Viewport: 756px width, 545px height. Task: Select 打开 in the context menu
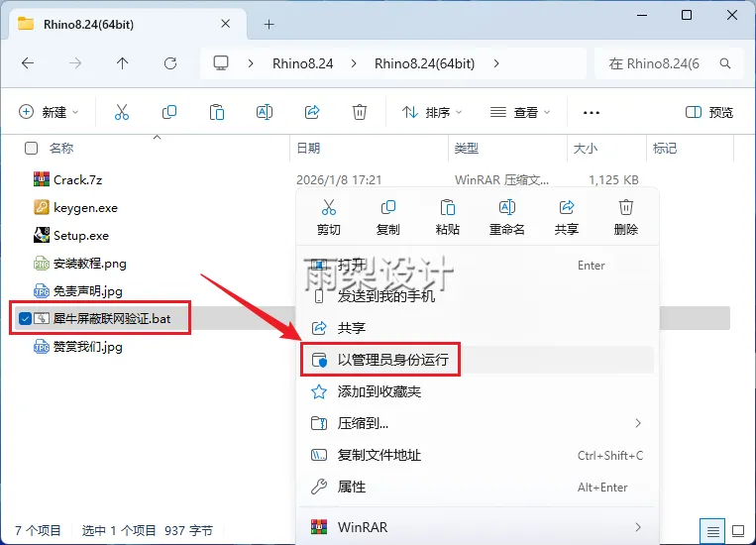[477, 266]
